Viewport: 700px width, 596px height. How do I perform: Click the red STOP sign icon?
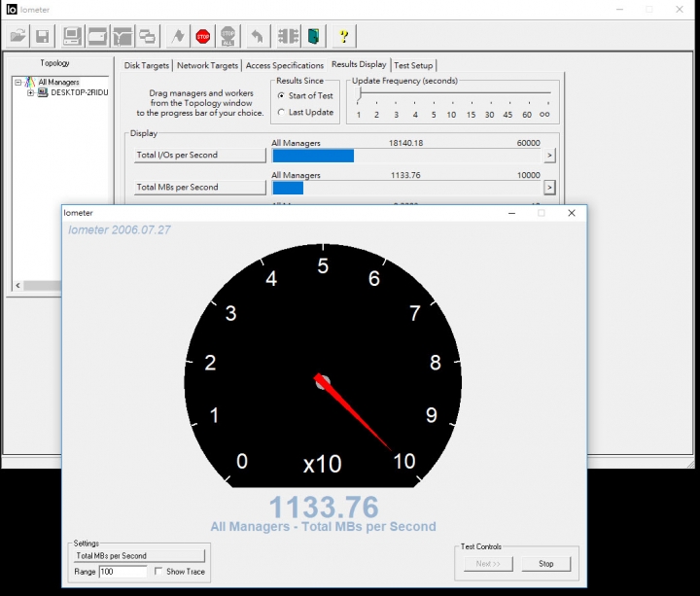203,36
